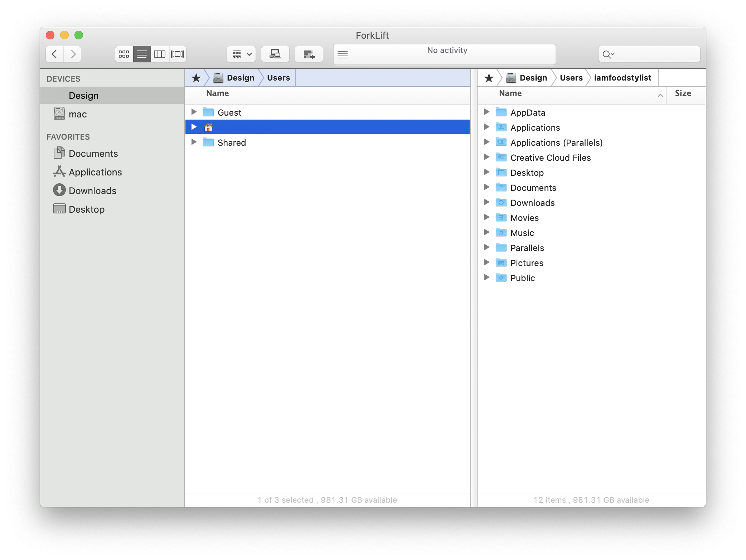
Task: Open Downloads in the Favorites sidebar
Action: point(92,191)
